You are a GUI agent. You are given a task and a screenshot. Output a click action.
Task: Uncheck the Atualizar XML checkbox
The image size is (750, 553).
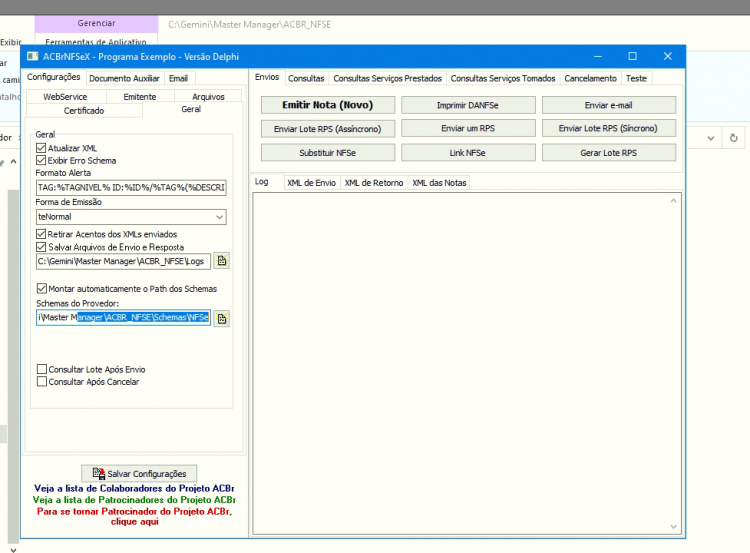pyautogui.click(x=41, y=148)
